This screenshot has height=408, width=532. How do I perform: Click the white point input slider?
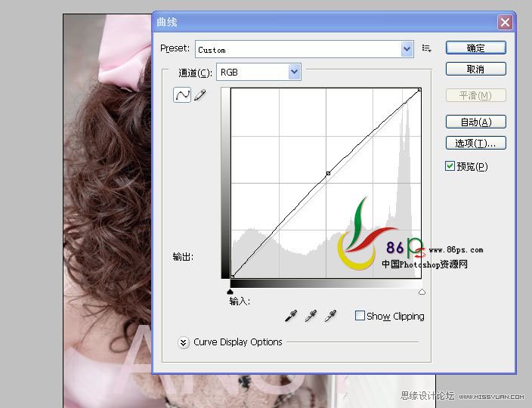coord(422,292)
